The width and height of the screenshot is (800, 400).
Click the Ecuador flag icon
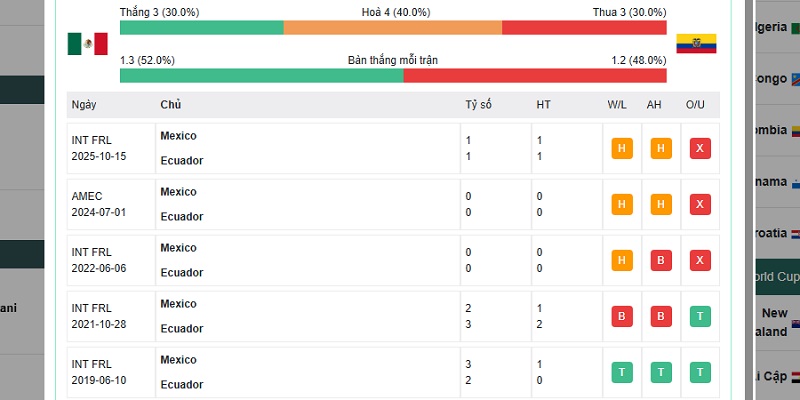[x=696, y=44]
